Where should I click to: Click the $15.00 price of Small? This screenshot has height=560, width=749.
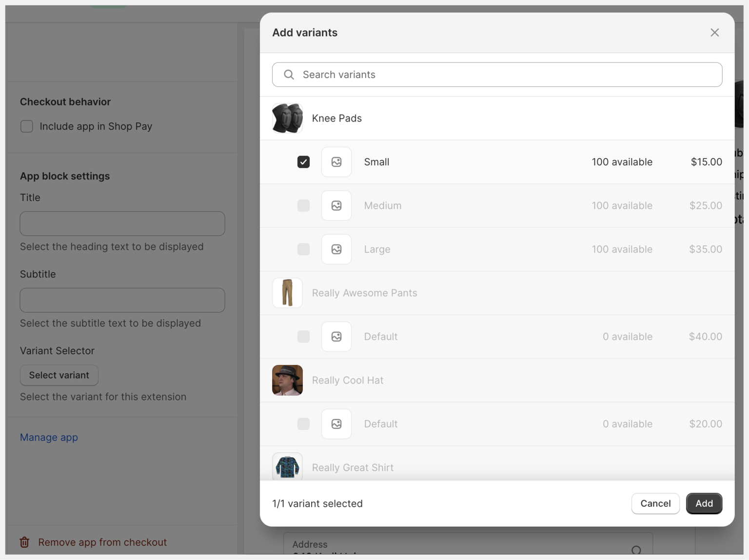click(x=707, y=162)
